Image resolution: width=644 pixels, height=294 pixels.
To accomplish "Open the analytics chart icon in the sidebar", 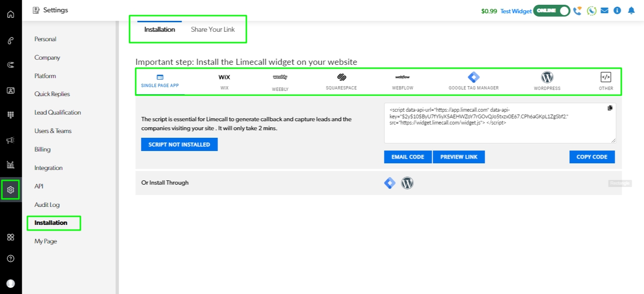I will click(x=10, y=165).
